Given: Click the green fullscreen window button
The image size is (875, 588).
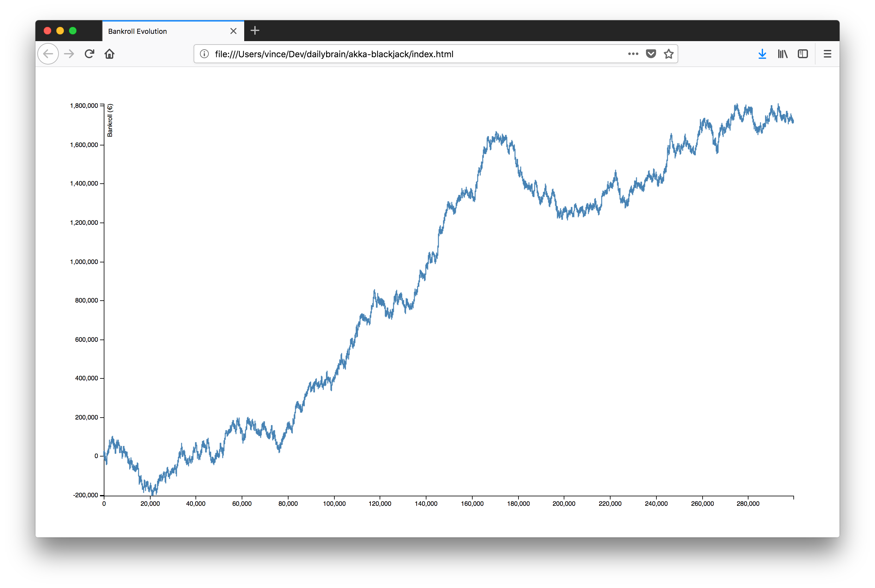Looking at the screenshot, I should [x=73, y=31].
